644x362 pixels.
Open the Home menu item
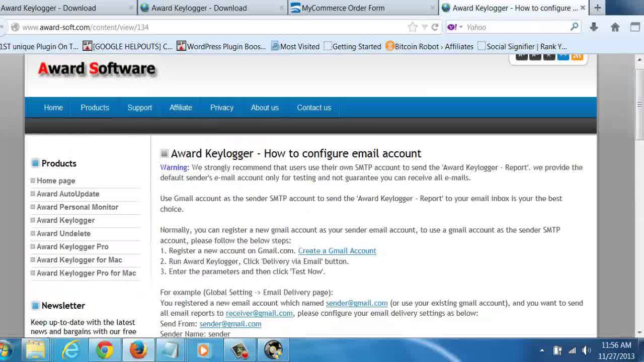53,108
